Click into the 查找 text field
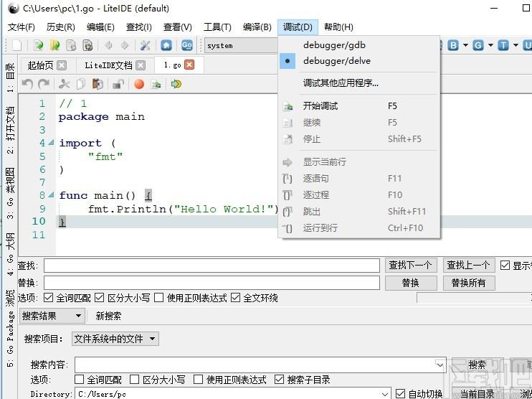 [212, 266]
